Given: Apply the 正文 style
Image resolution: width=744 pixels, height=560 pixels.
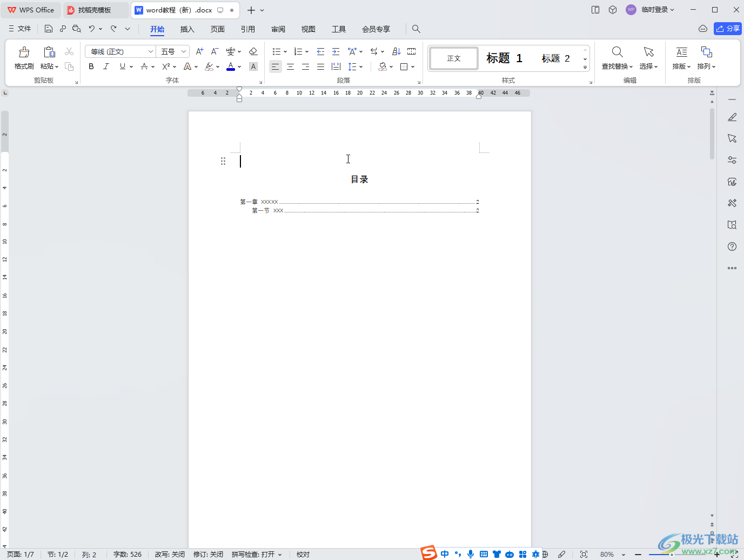Looking at the screenshot, I should [x=454, y=58].
